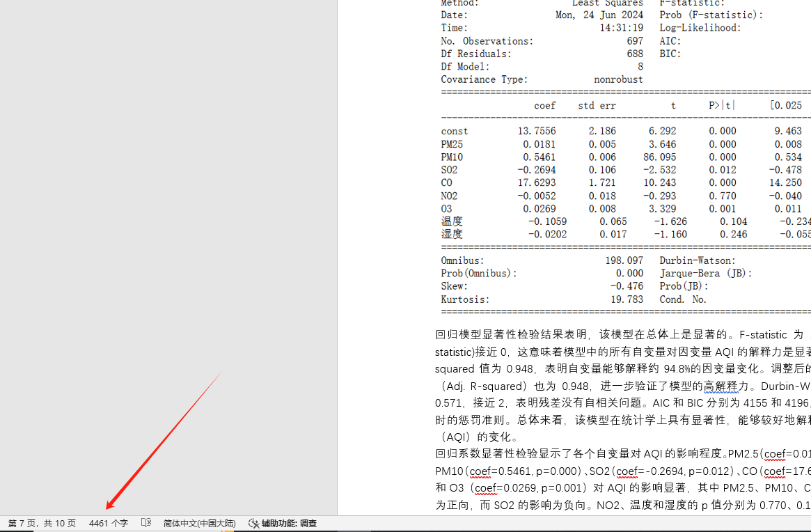811x532 pixels.
Task: Click the 'Covariance Type:' label
Action: coord(484,79)
